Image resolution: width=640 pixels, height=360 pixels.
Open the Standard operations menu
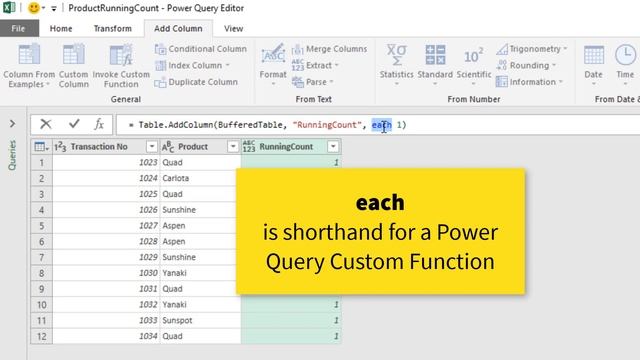[435, 65]
